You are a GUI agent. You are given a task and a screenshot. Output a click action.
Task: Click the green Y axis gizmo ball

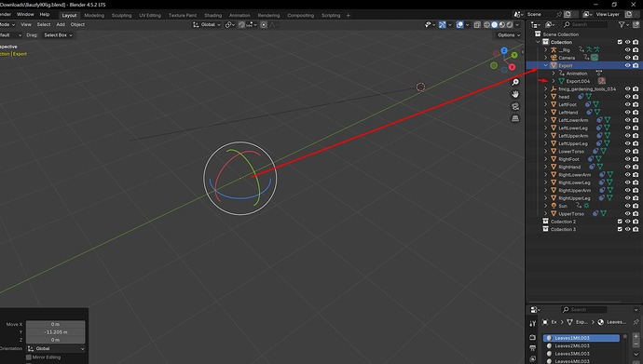tap(514, 55)
